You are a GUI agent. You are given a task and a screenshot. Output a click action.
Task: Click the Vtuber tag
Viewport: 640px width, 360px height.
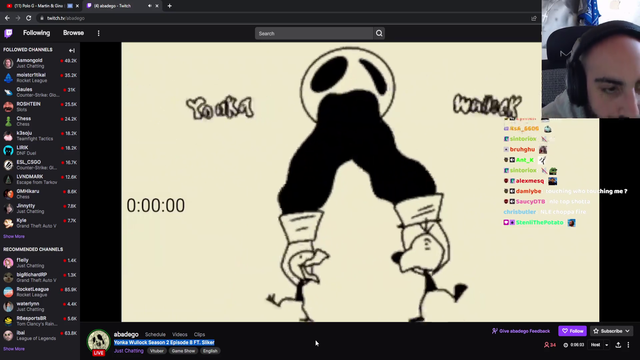[x=156, y=351]
